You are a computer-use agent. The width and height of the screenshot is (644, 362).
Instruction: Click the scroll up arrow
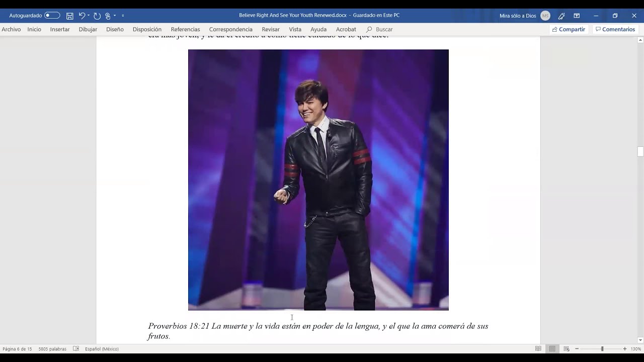tap(640, 40)
